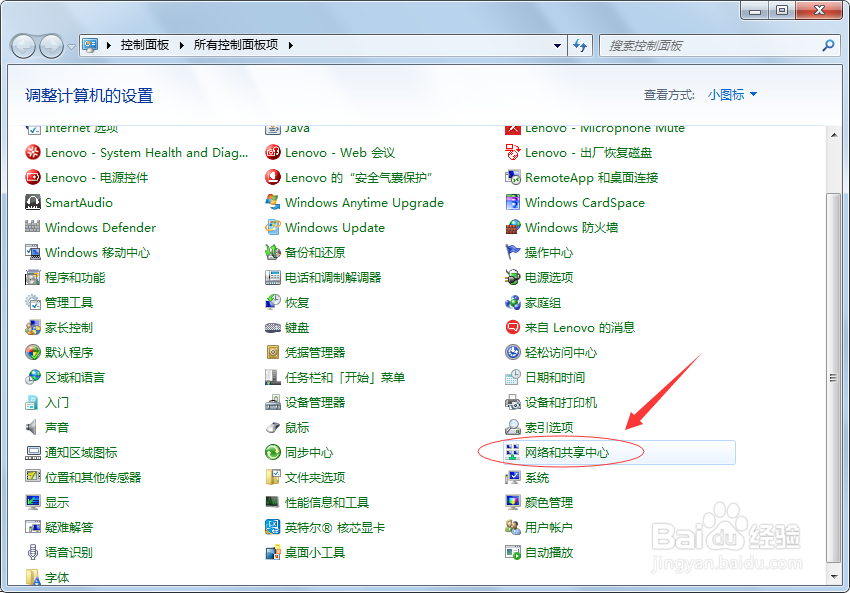Click 所有控制面板项 in the breadcrumb

click(x=232, y=44)
